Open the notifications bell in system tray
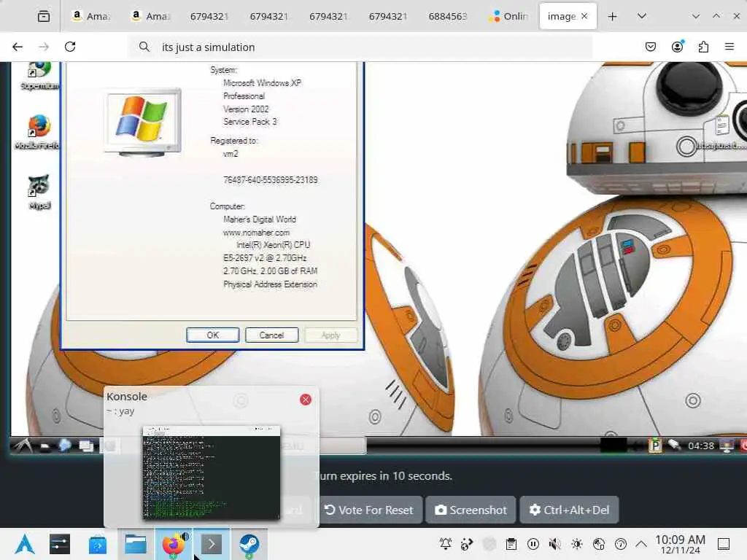This screenshot has width=747, height=560. pos(446,543)
